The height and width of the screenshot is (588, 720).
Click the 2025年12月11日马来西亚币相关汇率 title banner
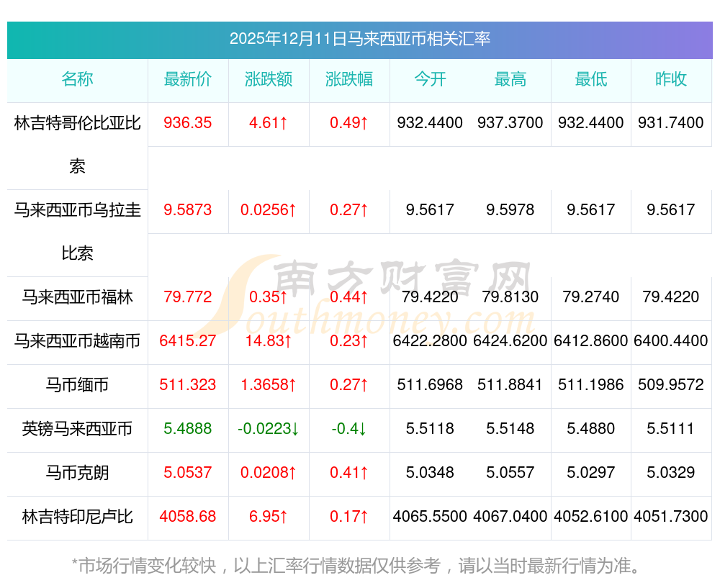[x=360, y=39]
